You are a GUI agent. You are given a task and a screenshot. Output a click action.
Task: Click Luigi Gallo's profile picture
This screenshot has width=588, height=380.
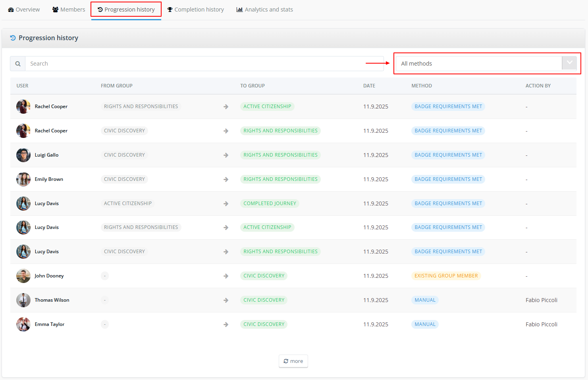click(x=23, y=155)
